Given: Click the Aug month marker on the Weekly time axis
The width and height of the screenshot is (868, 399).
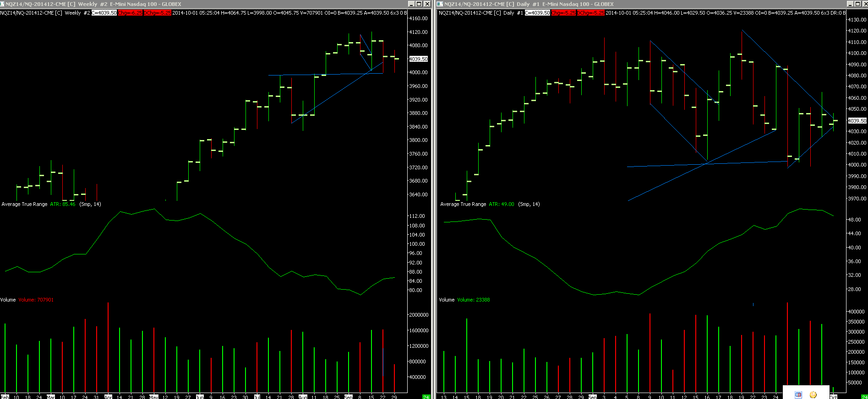Looking at the screenshot, I should tap(303, 397).
